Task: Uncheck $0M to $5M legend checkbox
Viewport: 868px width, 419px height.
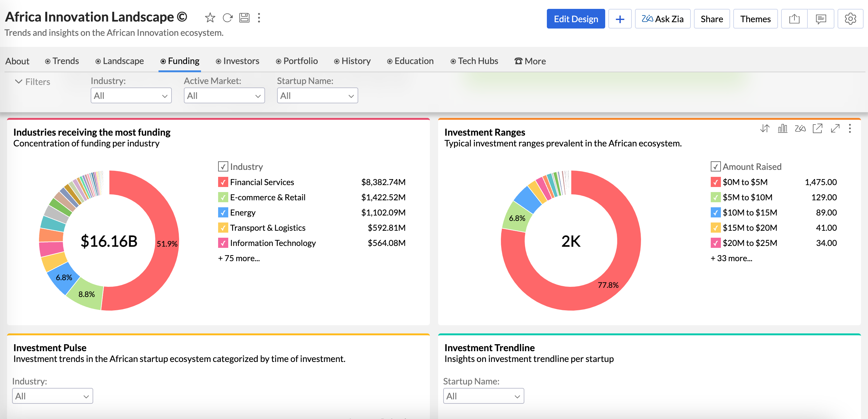Action: 716,182
